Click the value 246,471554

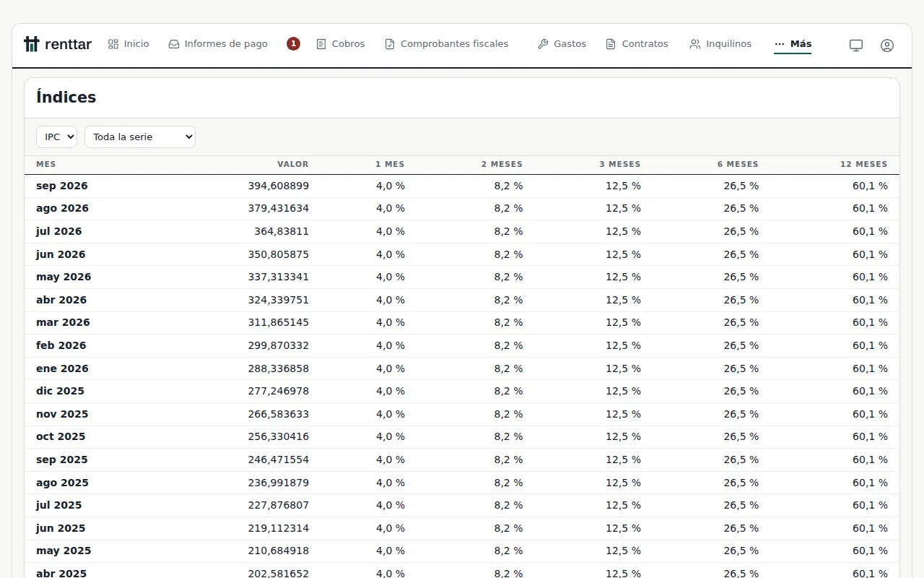pos(279,460)
